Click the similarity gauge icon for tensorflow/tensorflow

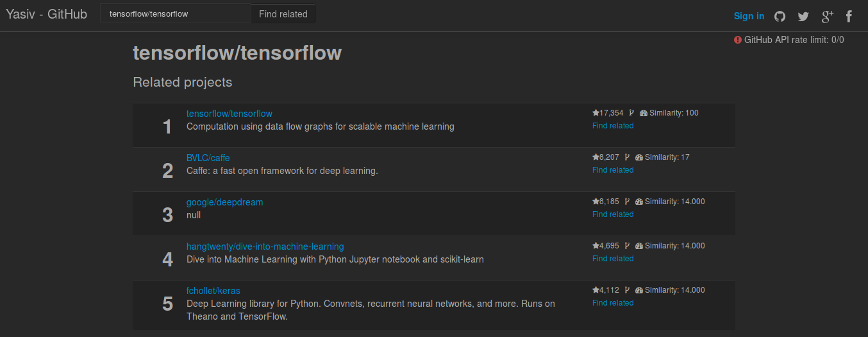644,113
